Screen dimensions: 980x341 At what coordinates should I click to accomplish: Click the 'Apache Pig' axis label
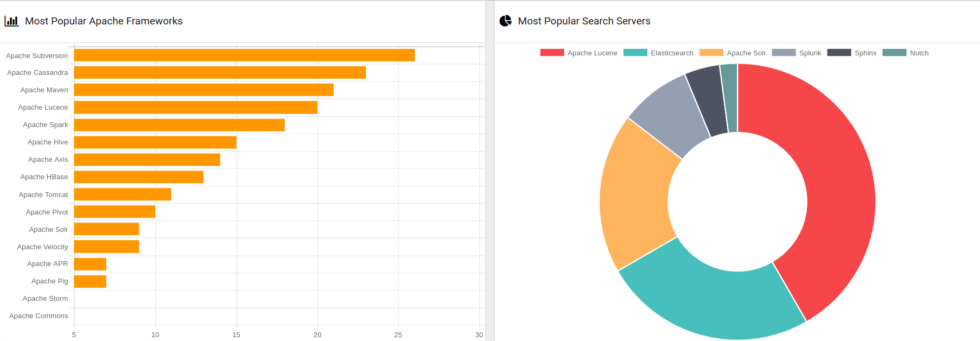pos(49,281)
